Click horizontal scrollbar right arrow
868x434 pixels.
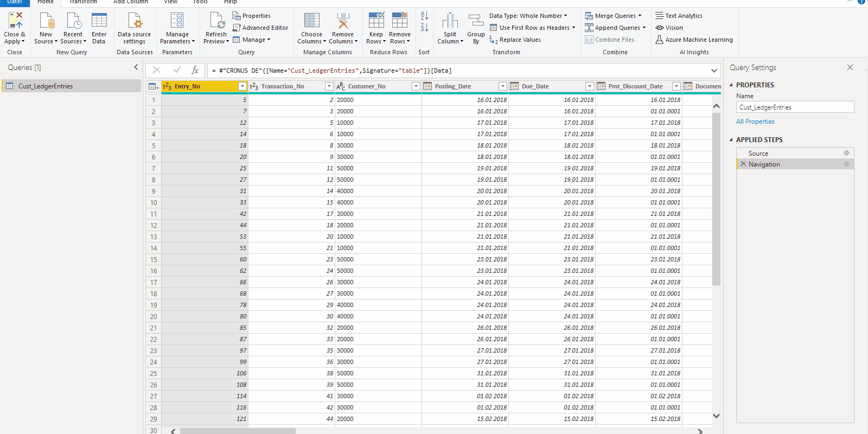pyautogui.click(x=700, y=431)
